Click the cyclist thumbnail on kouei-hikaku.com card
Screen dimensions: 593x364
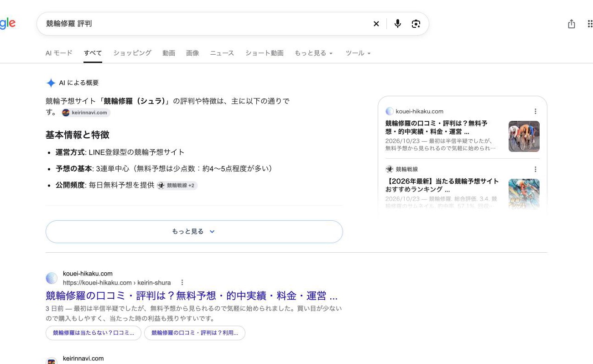pyautogui.click(x=524, y=136)
